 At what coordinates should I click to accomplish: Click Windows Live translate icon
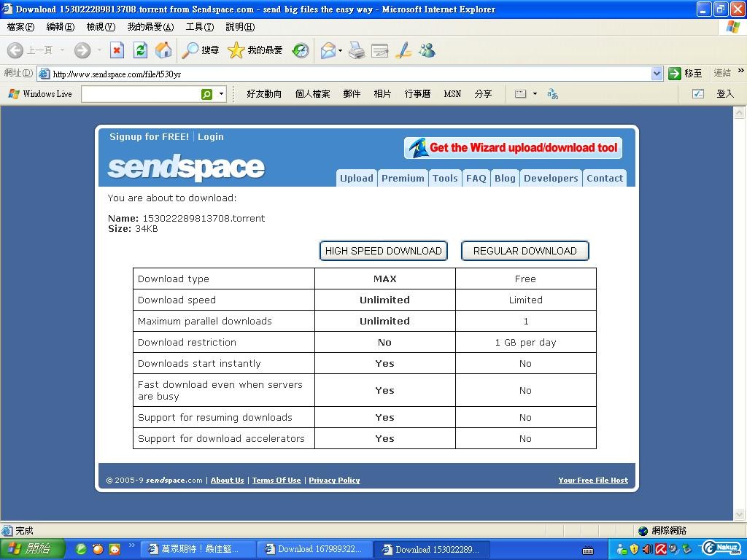[552, 94]
